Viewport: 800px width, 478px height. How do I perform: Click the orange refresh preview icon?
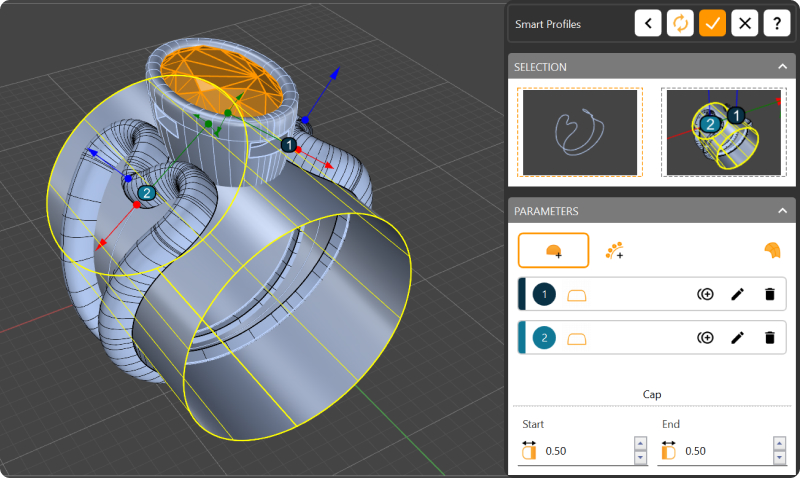(680, 23)
